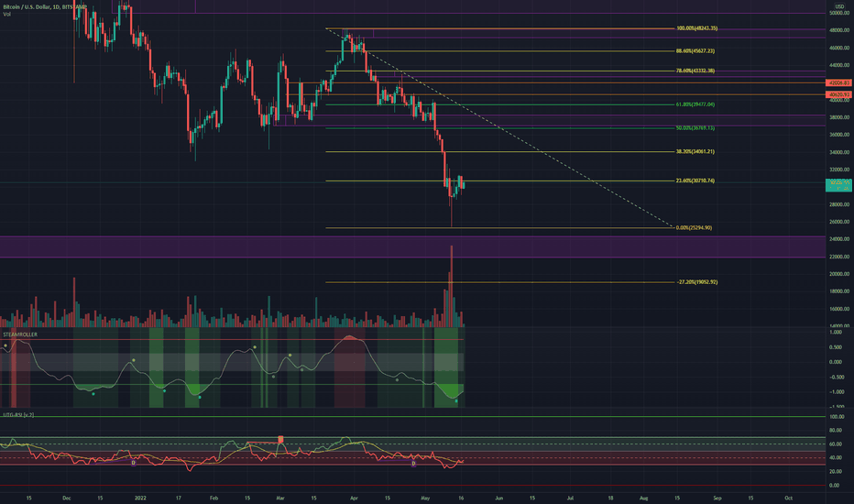This screenshot has height=504, width=854.
Task: Click the -0.500 Steamroller scale value
Action: click(x=837, y=377)
